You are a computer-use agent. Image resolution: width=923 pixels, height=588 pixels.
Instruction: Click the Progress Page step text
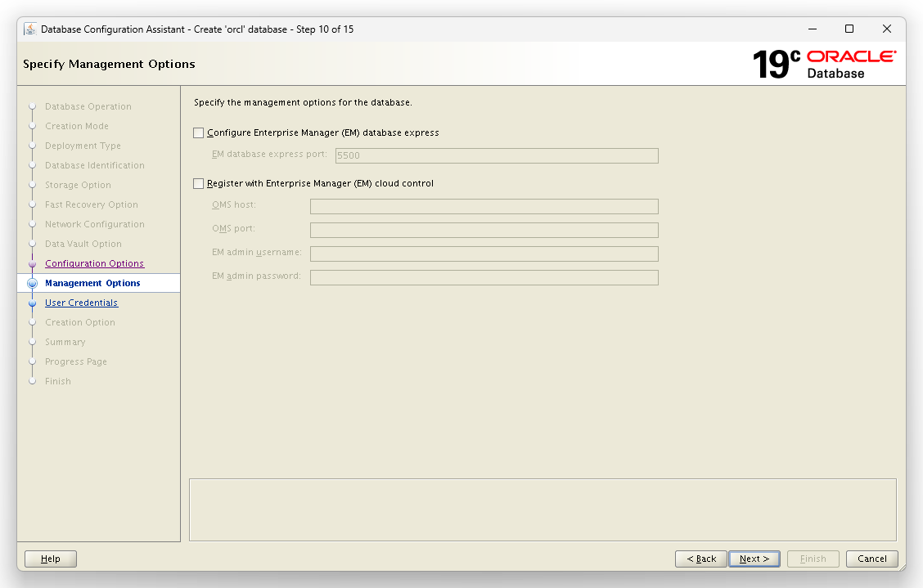(76, 361)
